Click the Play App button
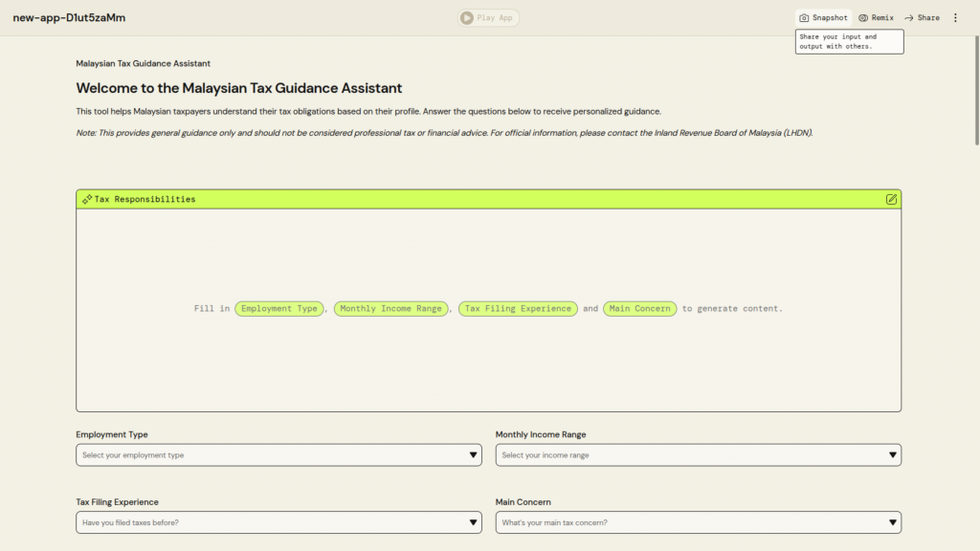The height and width of the screenshot is (551, 980). 488,17
